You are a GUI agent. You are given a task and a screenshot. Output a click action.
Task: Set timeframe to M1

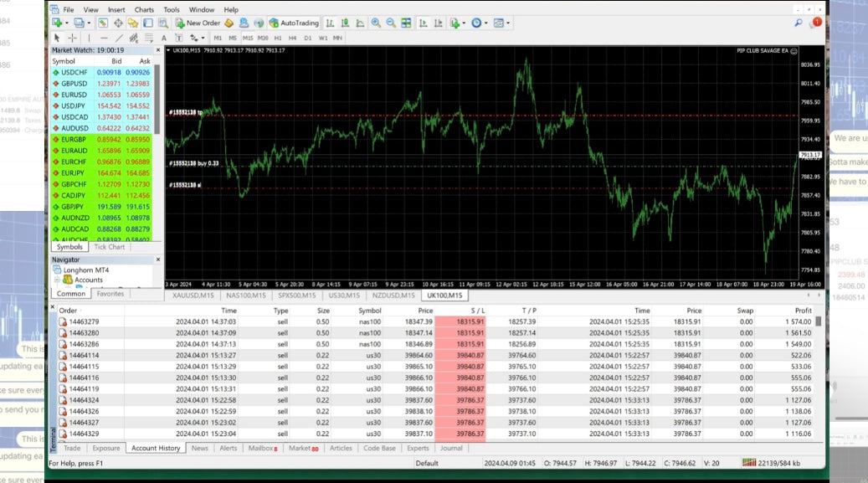click(218, 38)
